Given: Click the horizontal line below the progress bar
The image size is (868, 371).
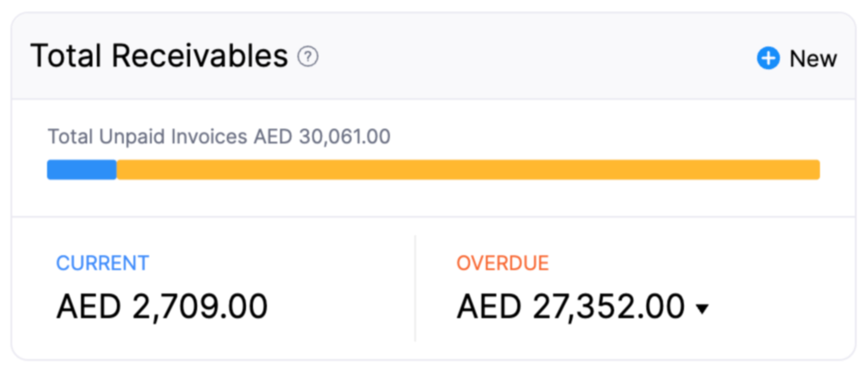Looking at the screenshot, I should point(434,216).
